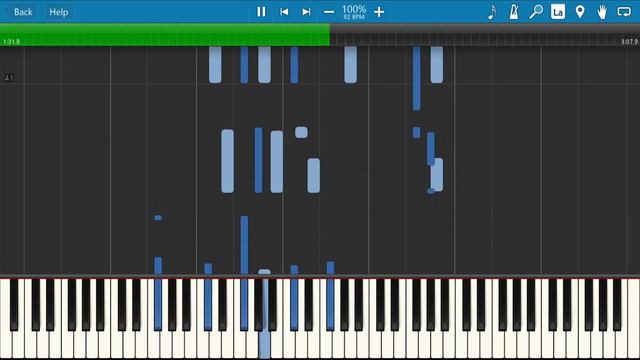The image size is (640, 360).
Task: Increase playback speed with plus button
Action: coord(379,12)
